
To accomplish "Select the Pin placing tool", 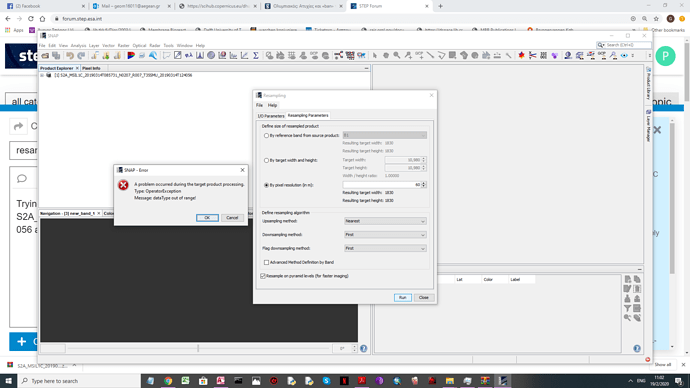I will (408, 55).
